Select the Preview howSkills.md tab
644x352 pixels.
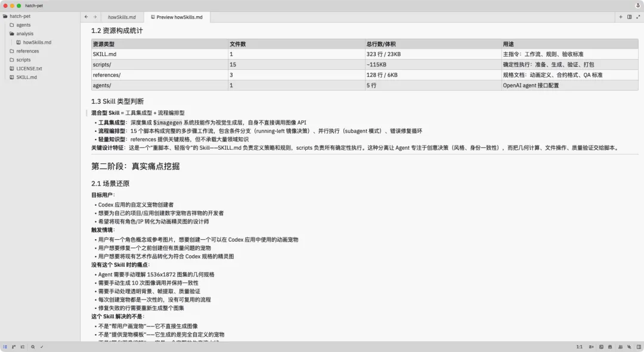click(177, 17)
